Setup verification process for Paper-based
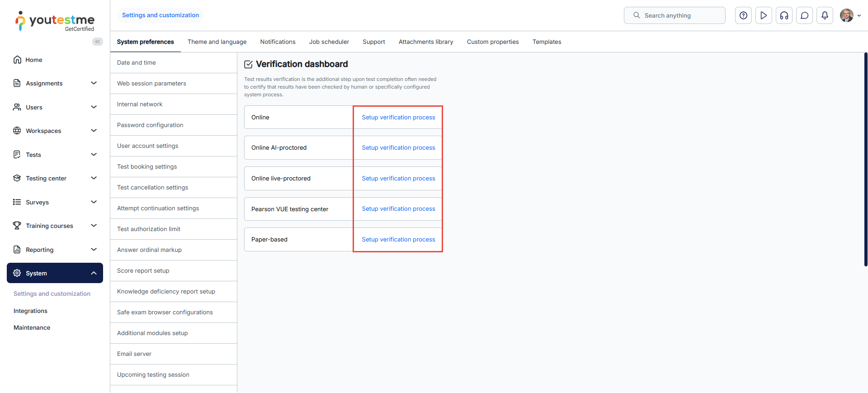Image resolution: width=868 pixels, height=393 pixels. pyautogui.click(x=398, y=239)
